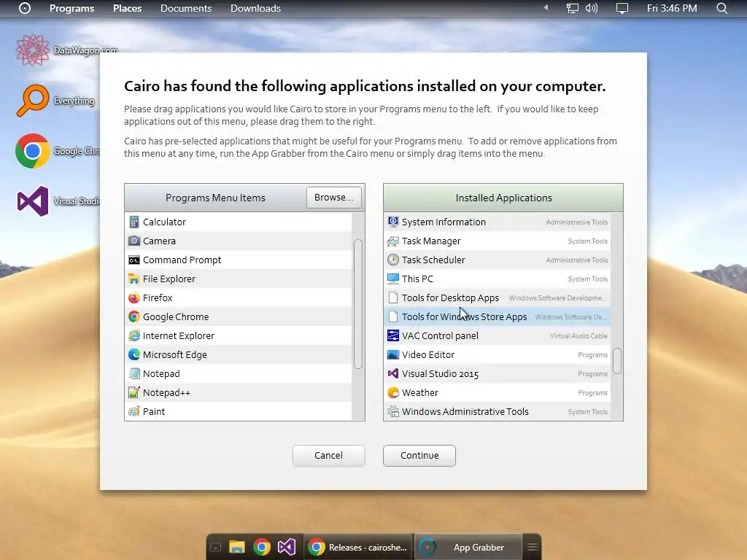This screenshot has height=560, width=747.
Task: Select the Task Scheduler label text
Action: (x=433, y=260)
